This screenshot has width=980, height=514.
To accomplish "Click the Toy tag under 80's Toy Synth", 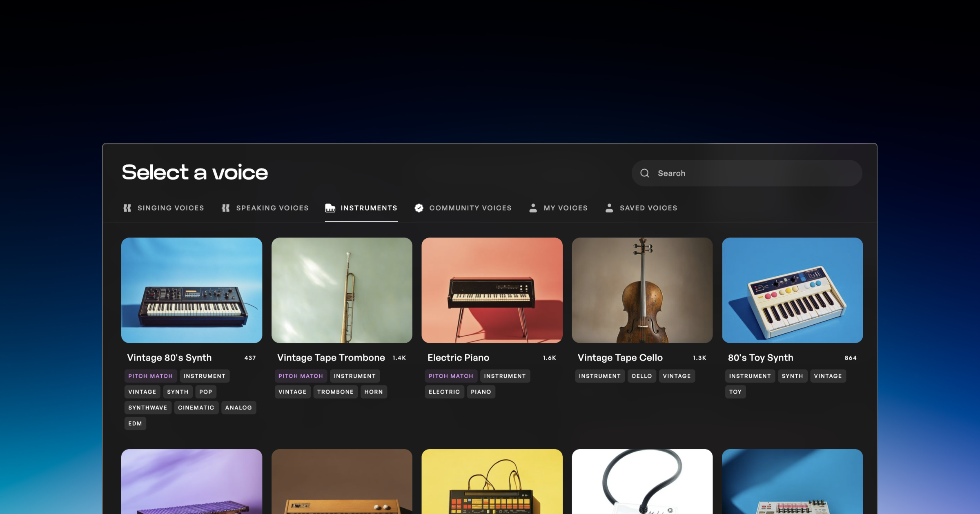I will click(x=735, y=392).
